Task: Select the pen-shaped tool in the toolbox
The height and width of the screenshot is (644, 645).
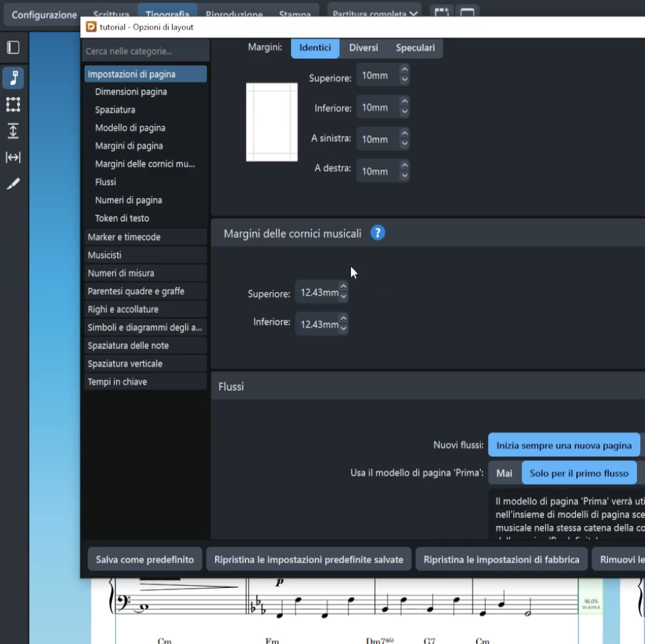Action: tap(13, 184)
